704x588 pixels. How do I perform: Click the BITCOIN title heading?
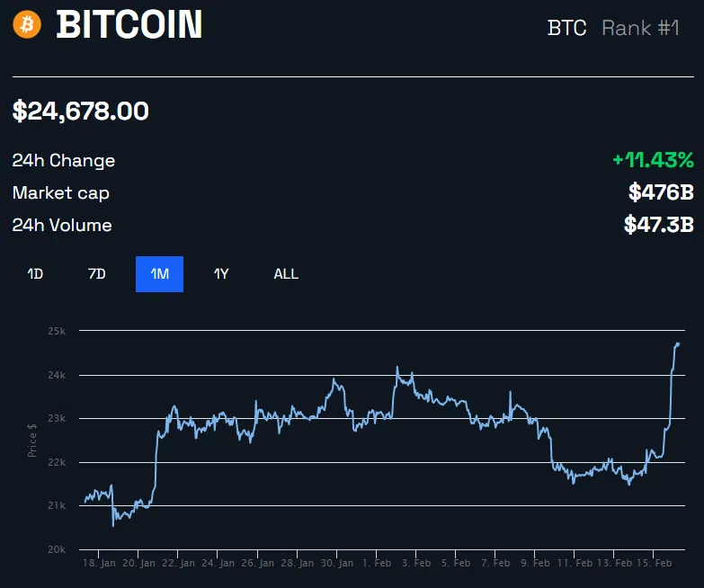(x=129, y=24)
